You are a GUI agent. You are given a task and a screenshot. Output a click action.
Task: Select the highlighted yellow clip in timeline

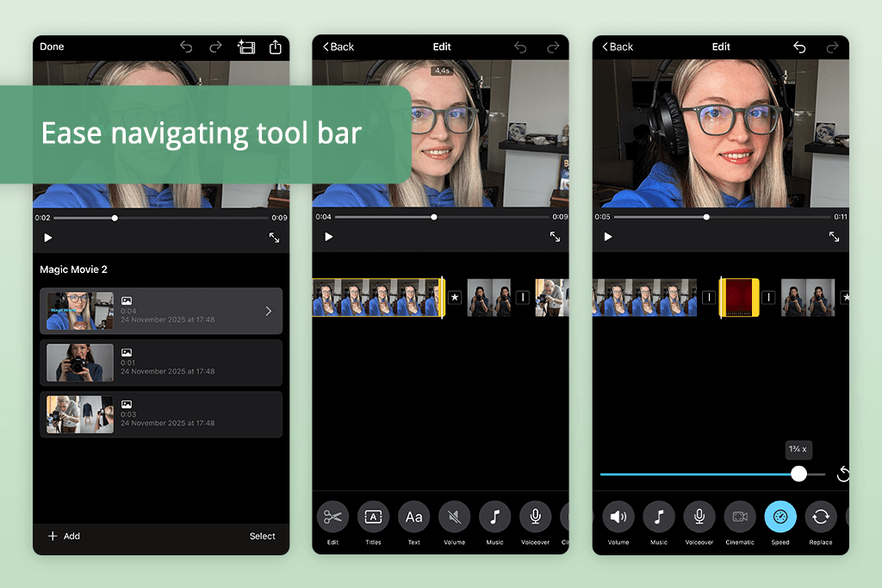pos(378,297)
